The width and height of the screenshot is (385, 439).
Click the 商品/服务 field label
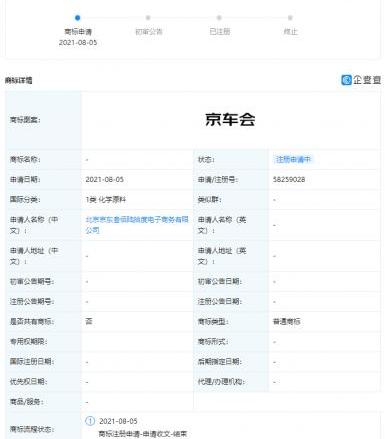coord(27,402)
